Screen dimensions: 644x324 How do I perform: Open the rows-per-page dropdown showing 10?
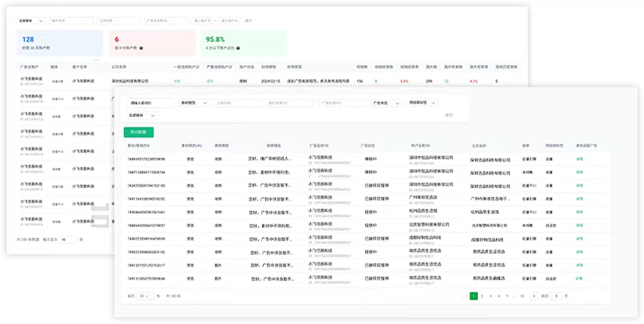(145, 296)
